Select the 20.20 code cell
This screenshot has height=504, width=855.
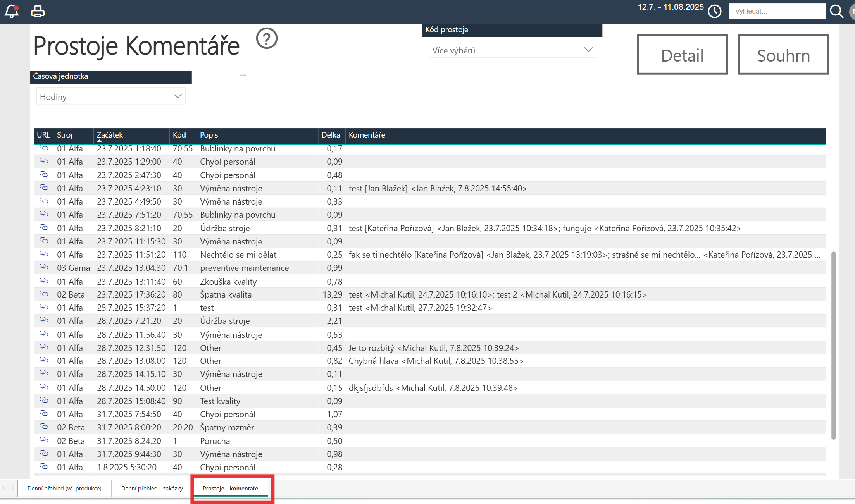(x=183, y=428)
